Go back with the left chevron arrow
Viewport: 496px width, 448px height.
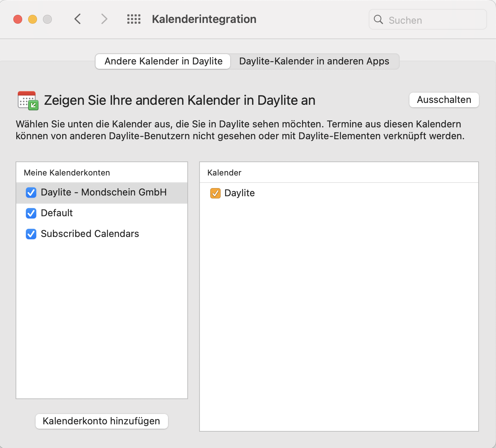click(77, 19)
